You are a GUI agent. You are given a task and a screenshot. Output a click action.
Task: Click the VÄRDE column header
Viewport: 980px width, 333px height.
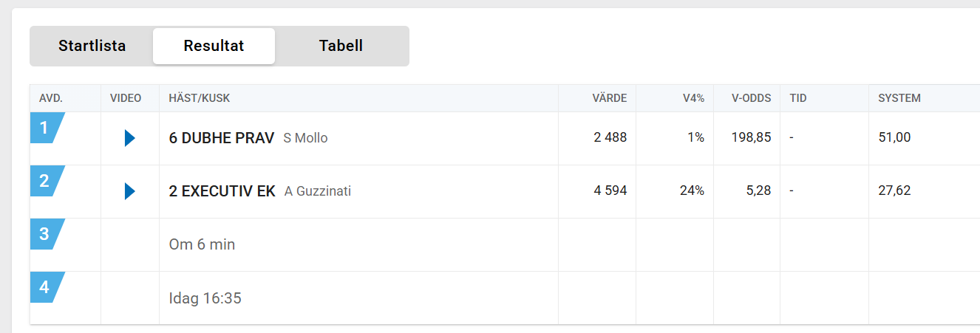click(x=610, y=98)
